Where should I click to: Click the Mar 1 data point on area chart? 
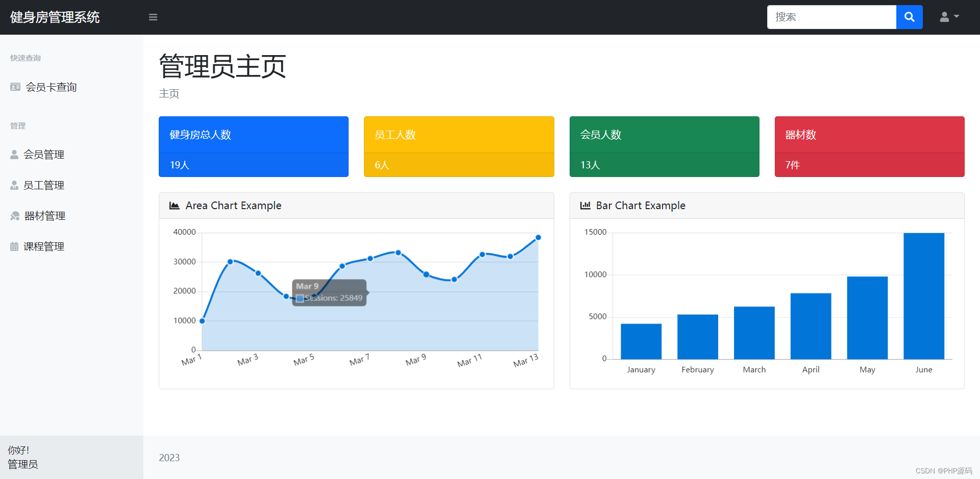202,321
